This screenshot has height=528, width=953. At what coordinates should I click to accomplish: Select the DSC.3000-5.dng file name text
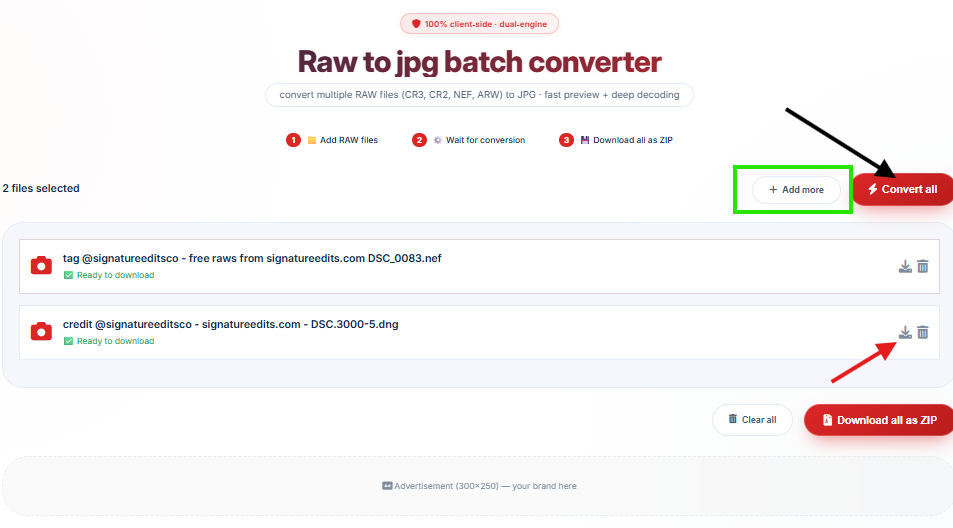(230, 324)
